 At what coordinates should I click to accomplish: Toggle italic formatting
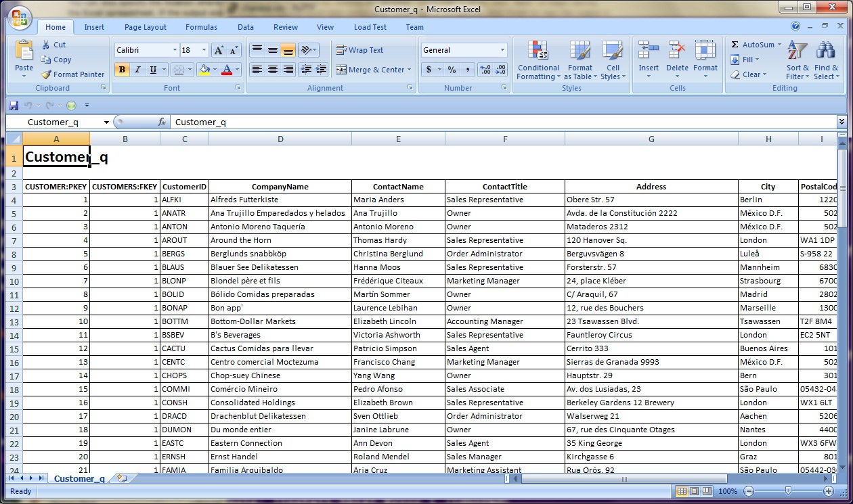137,70
